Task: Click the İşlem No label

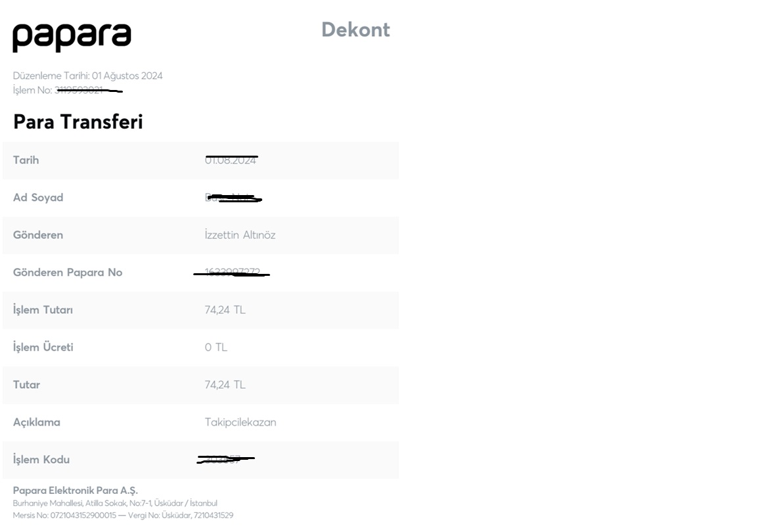Action: [32, 90]
